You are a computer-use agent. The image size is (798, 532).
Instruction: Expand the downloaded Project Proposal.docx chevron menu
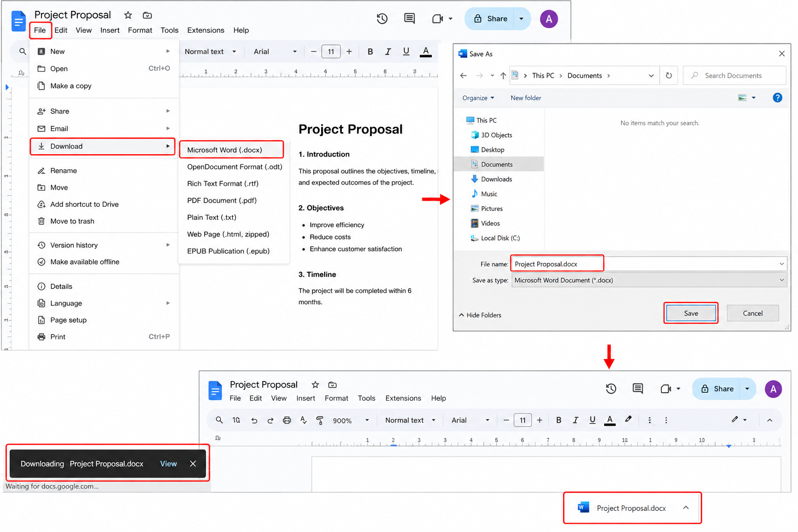pyautogui.click(x=686, y=508)
